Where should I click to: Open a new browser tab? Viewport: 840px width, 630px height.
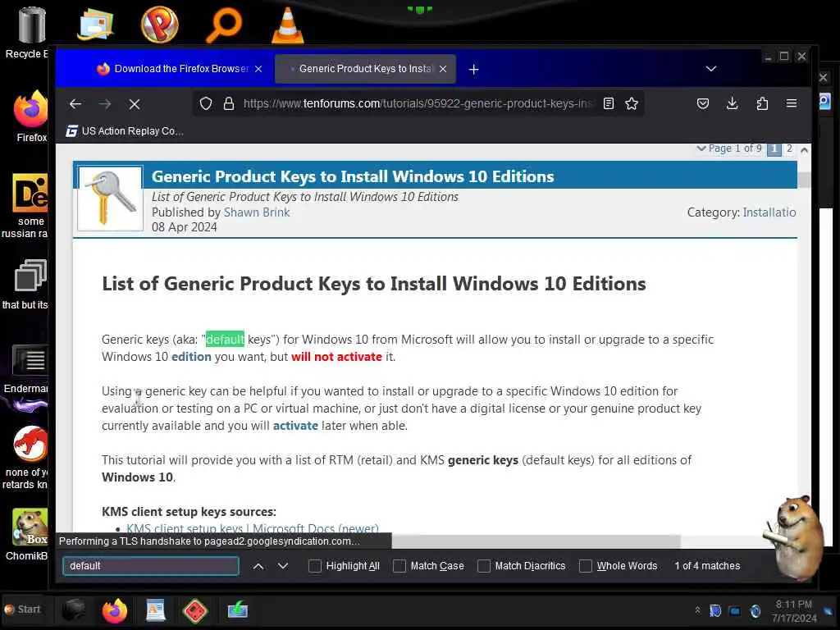click(x=473, y=69)
